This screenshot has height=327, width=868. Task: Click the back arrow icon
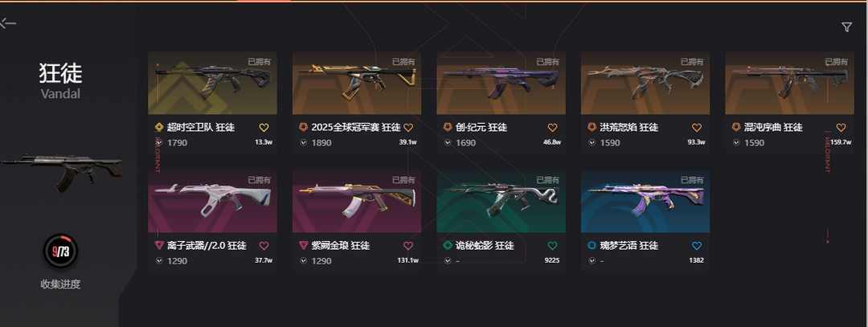point(8,23)
